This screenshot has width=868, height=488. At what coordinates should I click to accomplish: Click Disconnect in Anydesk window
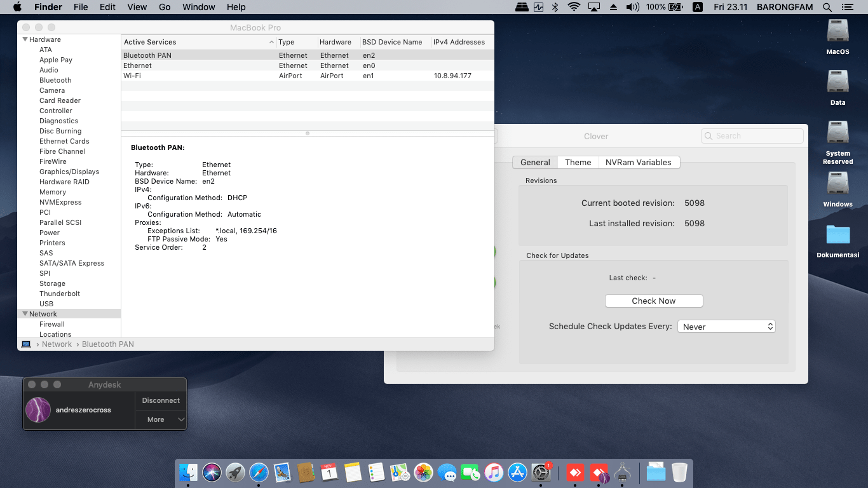tap(161, 400)
